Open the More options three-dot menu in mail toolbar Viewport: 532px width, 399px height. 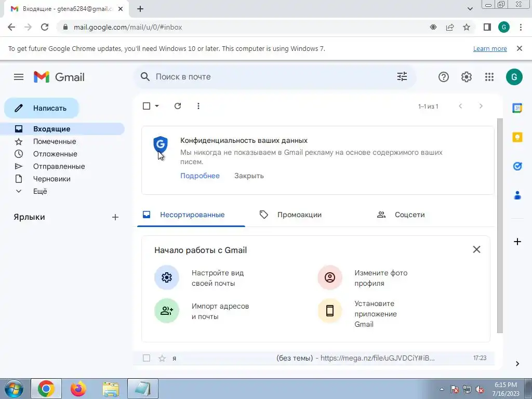[x=198, y=106]
